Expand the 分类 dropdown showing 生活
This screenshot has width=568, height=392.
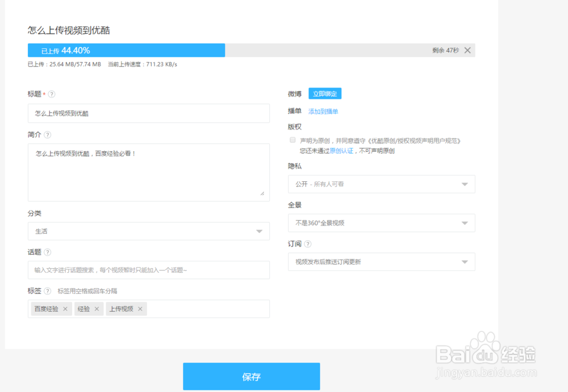pyautogui.click(x=148, y=231)
